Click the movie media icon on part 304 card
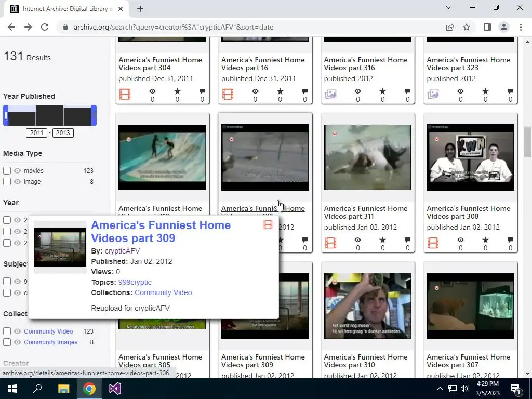Screen dimensions: 532x399 (x=125, y=94)
